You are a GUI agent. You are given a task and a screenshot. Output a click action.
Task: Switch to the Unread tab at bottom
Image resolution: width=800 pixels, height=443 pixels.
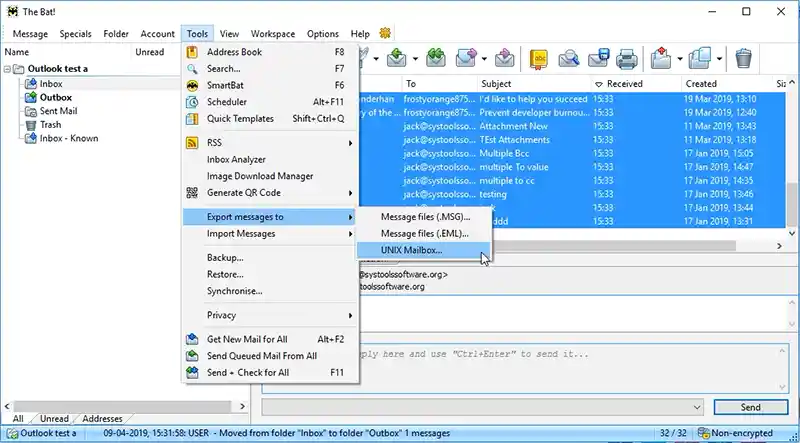pos(54,419)
